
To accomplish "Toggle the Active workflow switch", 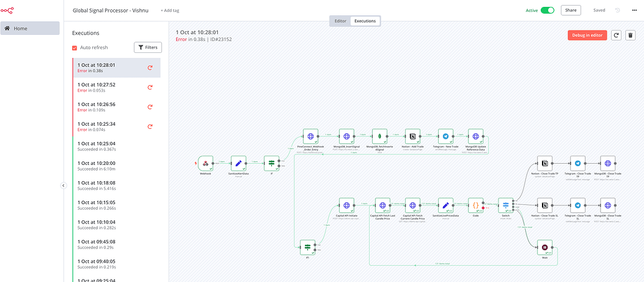I will point(548,11).
